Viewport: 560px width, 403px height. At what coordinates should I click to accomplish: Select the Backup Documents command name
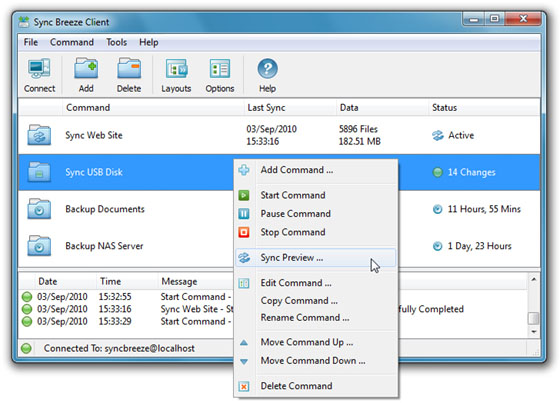point(105,209)
